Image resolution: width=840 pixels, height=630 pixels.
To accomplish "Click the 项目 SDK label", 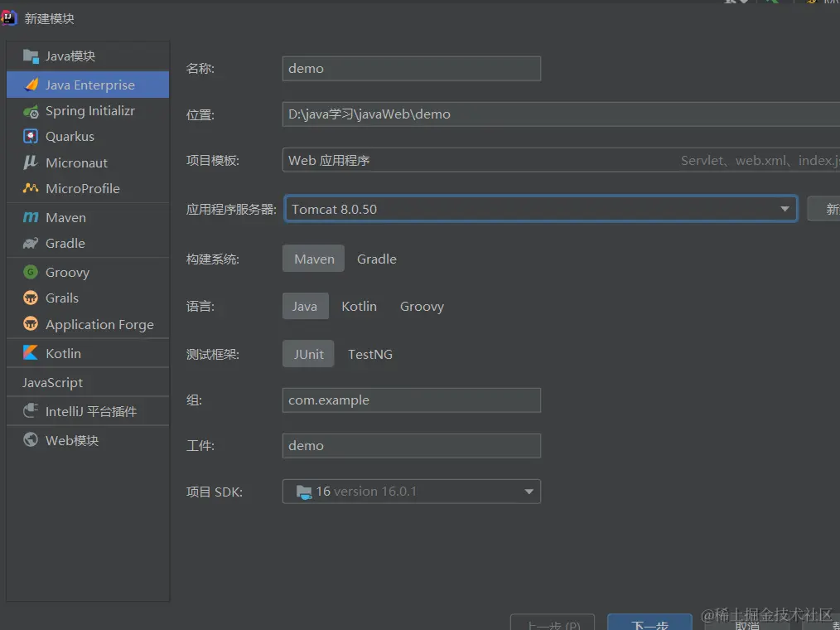I will click(x=215, y=492).
